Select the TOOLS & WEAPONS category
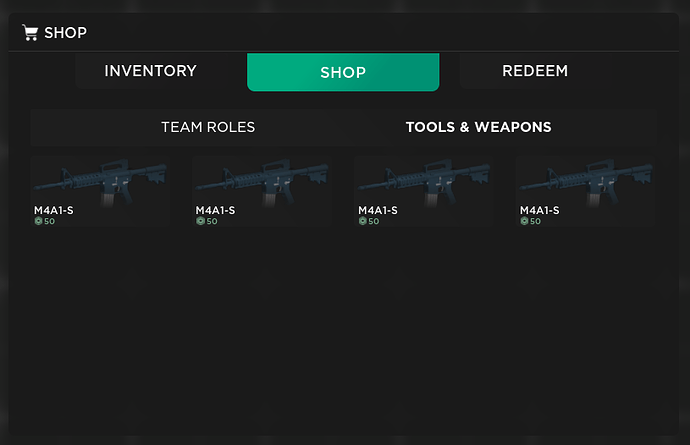The width and height of the screenshot is (690, 445). coord(478,127)
